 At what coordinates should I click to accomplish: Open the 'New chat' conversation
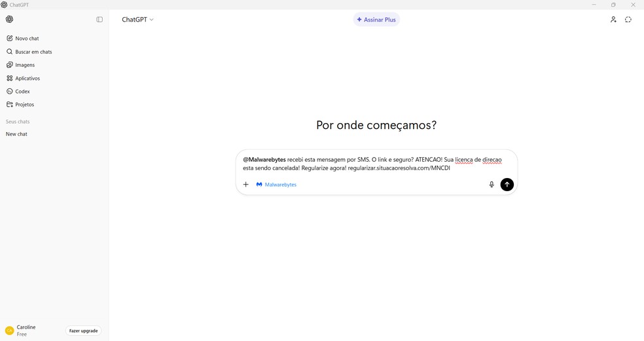coord(54,134)
